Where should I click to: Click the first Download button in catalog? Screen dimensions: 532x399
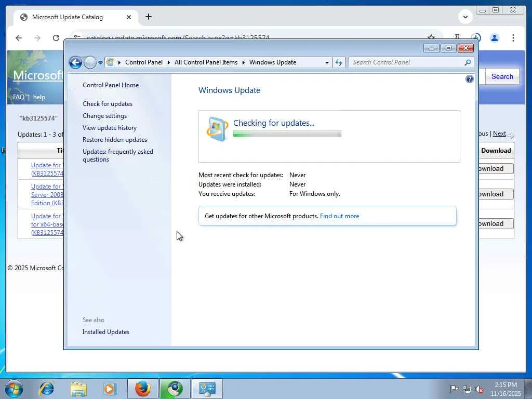click(496, 169)
